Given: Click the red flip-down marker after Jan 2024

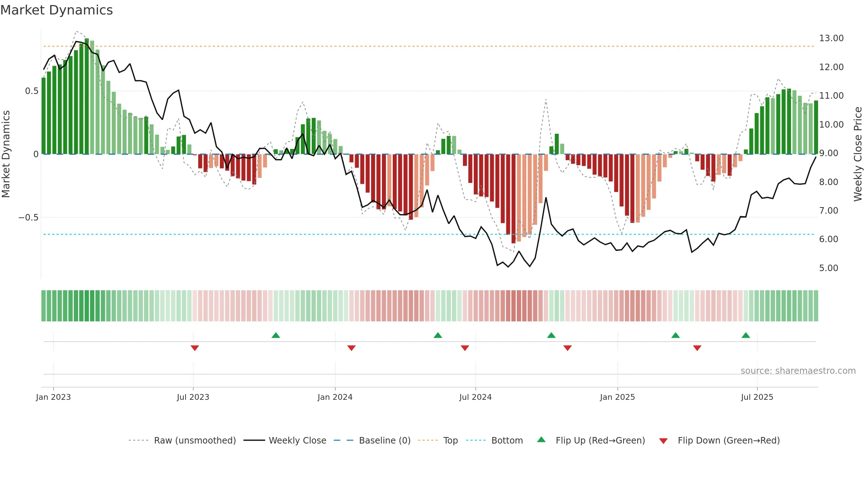Looking at the screenshot, I should point(352,348).
